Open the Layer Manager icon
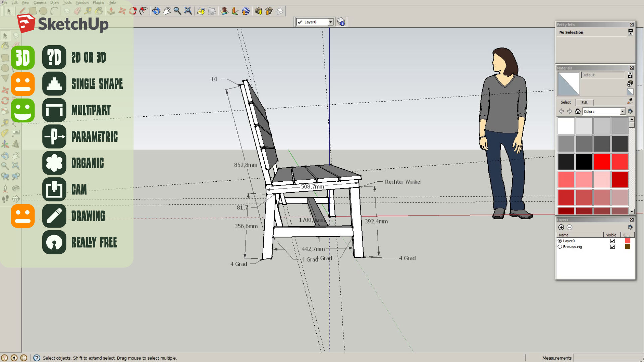Screen dimensions: 644x362 (341, 22)
